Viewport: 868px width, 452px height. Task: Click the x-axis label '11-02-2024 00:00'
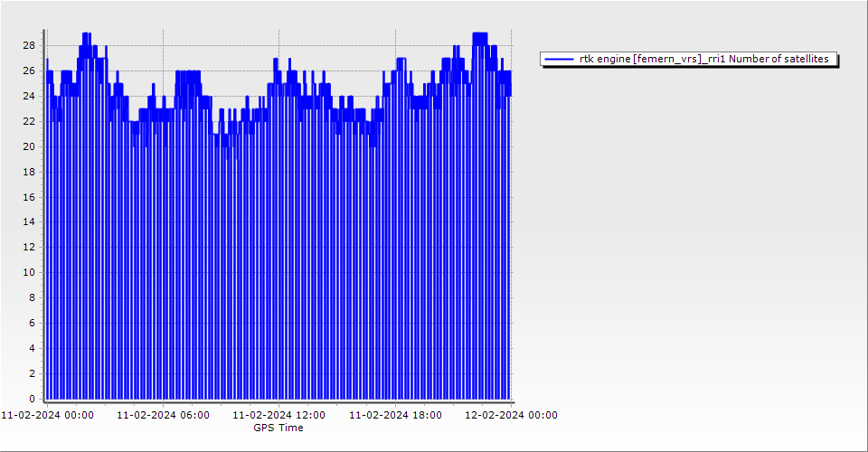point(46,416)
